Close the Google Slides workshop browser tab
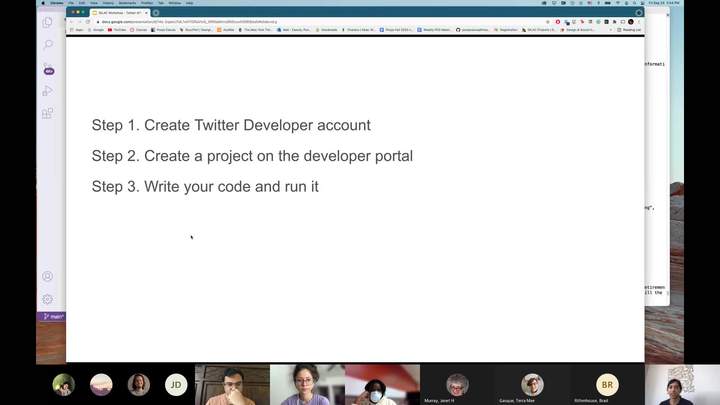720x405 pixels. click(x=146, y=13)
